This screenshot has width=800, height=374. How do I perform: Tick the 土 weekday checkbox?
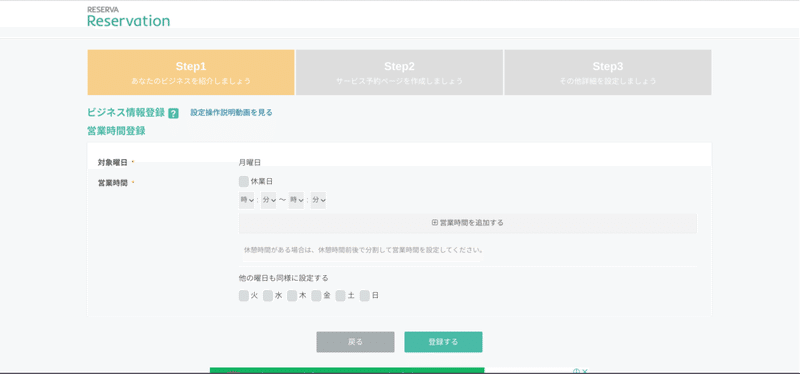(x=340, y=295)
